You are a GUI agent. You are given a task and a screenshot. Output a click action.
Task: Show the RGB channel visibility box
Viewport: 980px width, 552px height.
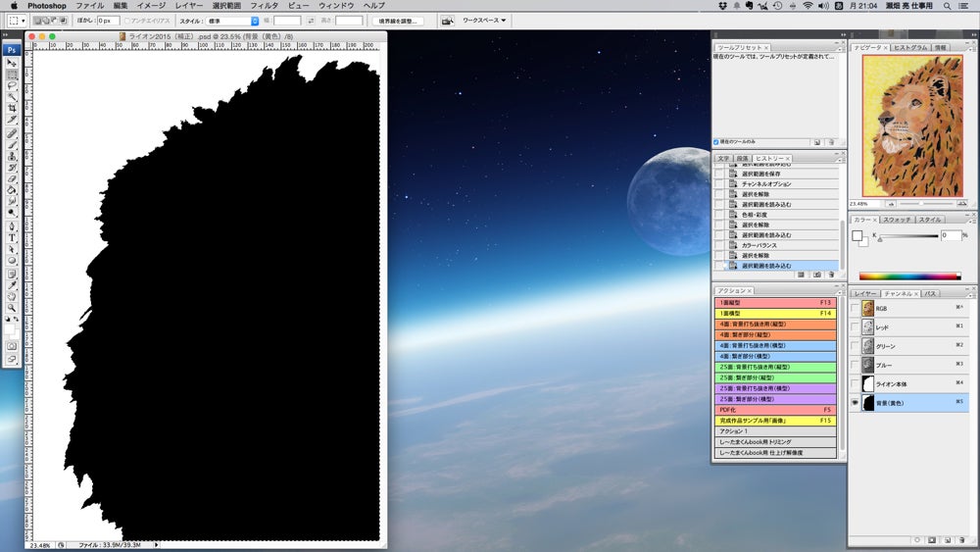(855, 308)
